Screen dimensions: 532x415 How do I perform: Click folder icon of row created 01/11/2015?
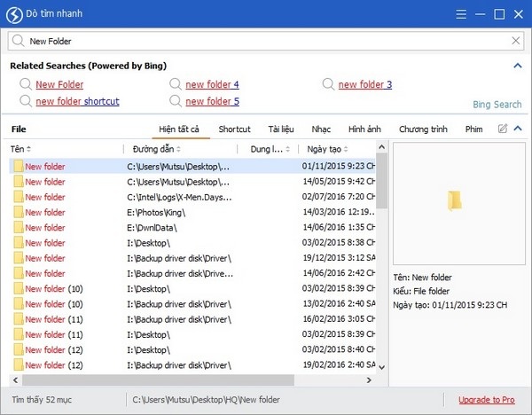coord(19,167)
